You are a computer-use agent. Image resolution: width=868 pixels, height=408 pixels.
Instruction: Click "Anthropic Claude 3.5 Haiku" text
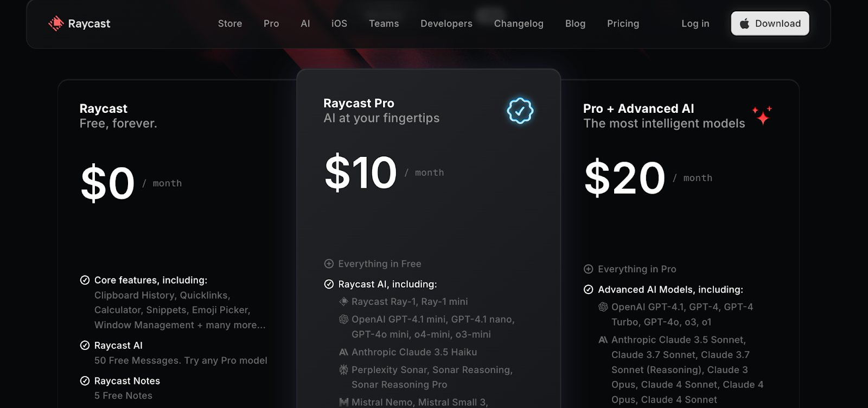pos(414,352)
